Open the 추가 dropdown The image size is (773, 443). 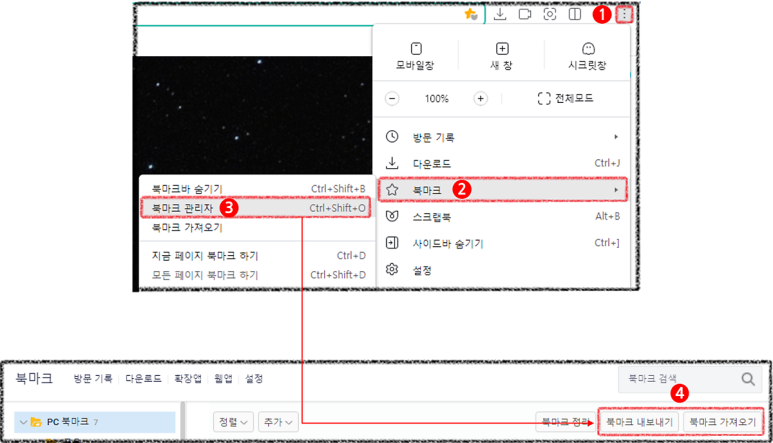tap(278, 422)
